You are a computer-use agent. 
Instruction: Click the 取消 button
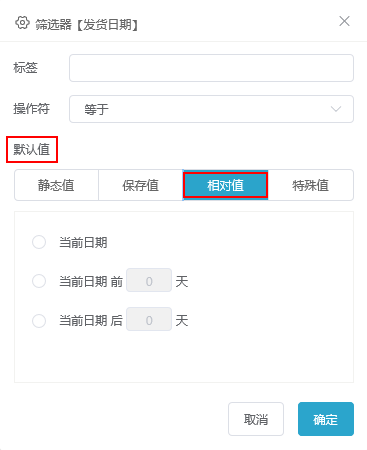click(256, 419)
